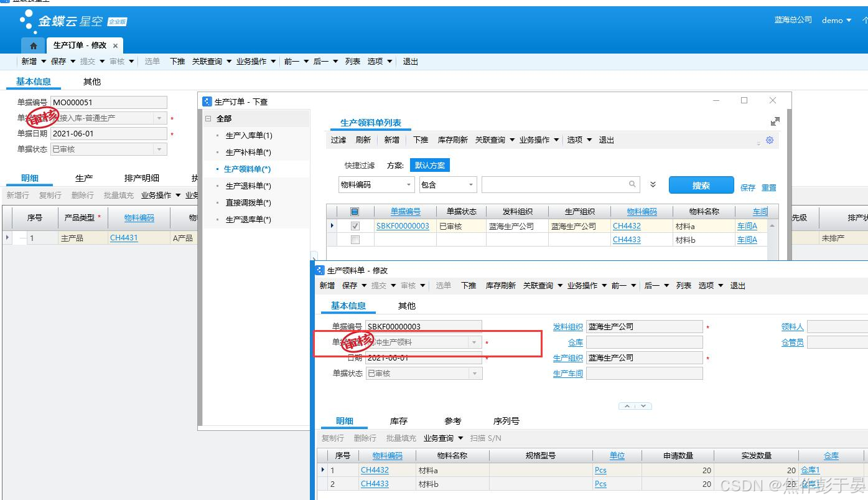Click the 生产领料单 - 修改 window title icon
The image size is (868, 500).
320,270
